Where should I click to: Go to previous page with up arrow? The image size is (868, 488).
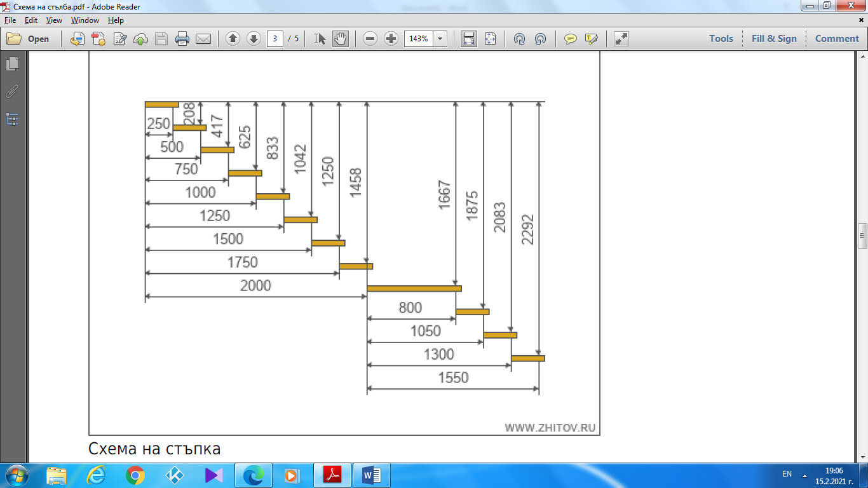click(x=233, y=39)
